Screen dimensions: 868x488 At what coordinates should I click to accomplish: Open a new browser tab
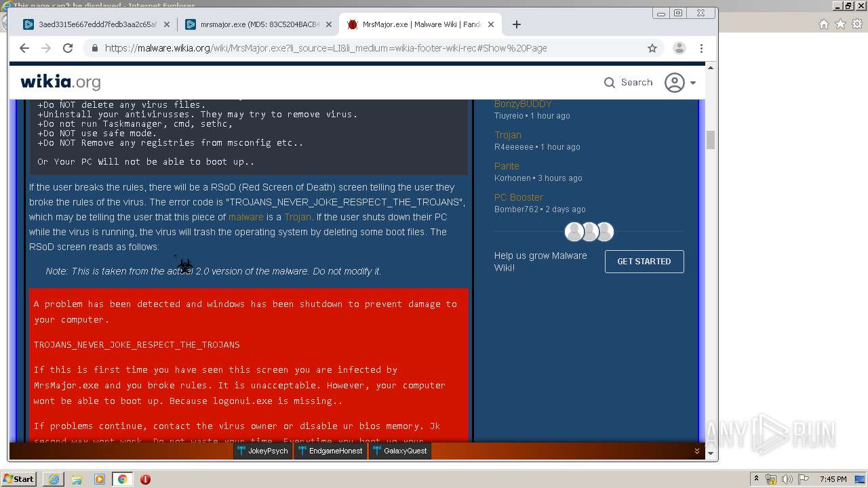517,24
